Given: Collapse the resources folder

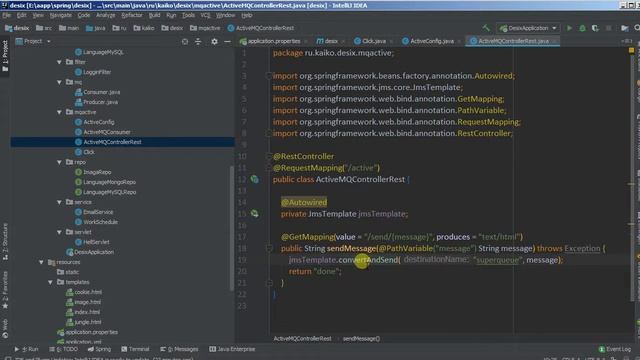Looking at the screenshot, I should (x=41, y=262).
